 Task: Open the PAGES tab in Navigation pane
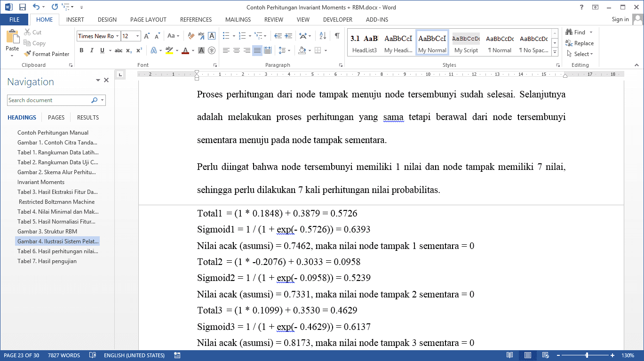point(56,118)
